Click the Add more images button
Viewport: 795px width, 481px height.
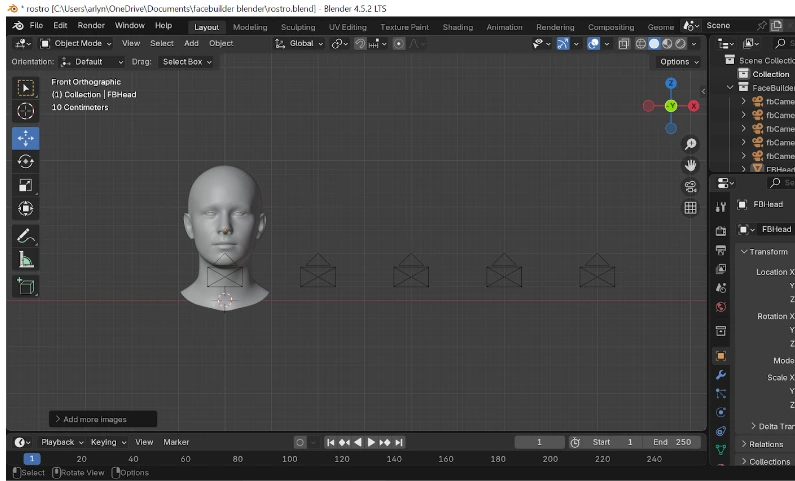tap(103, 419)
